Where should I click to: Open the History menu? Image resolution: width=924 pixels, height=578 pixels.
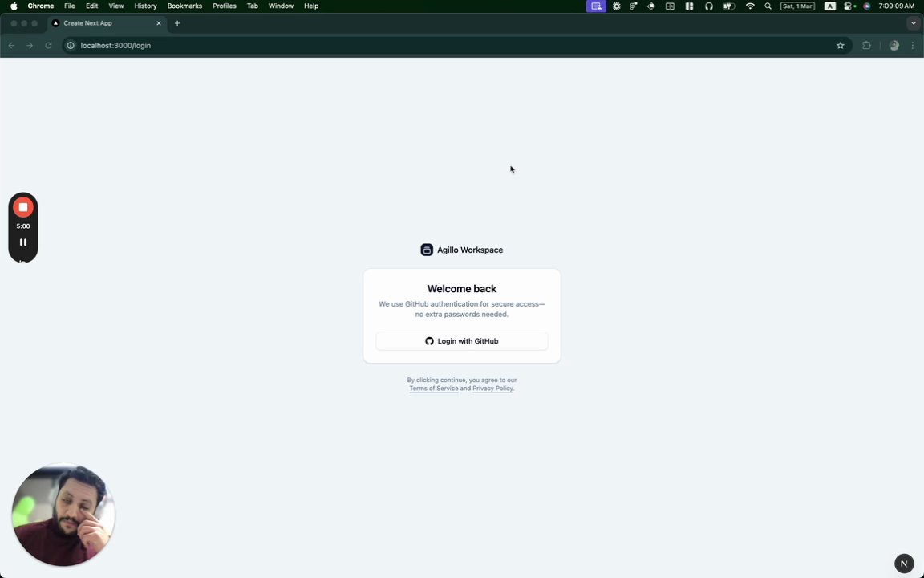tap(145, 6)
